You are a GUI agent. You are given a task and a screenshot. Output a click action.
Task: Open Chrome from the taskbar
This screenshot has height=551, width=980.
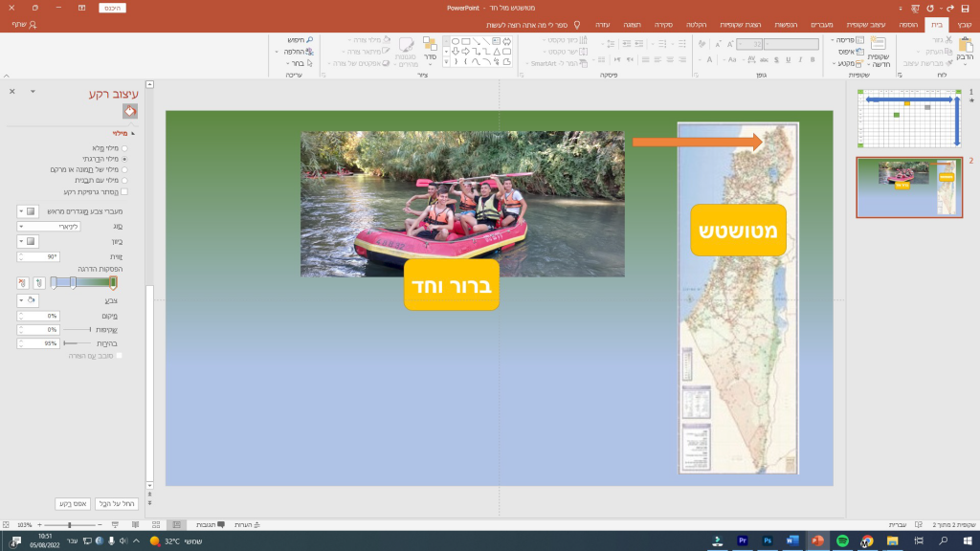(x=867, y=541)
